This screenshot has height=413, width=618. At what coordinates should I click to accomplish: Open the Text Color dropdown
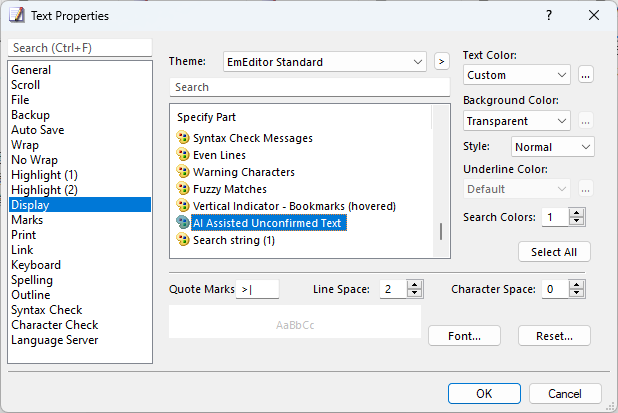pos(517,75)
